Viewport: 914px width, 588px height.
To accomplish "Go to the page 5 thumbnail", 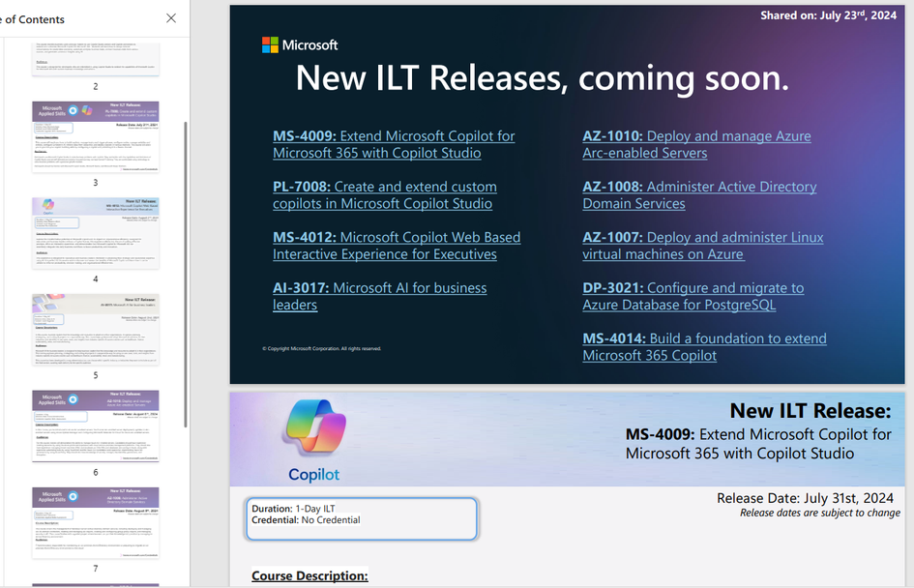I will click(96, 330).
